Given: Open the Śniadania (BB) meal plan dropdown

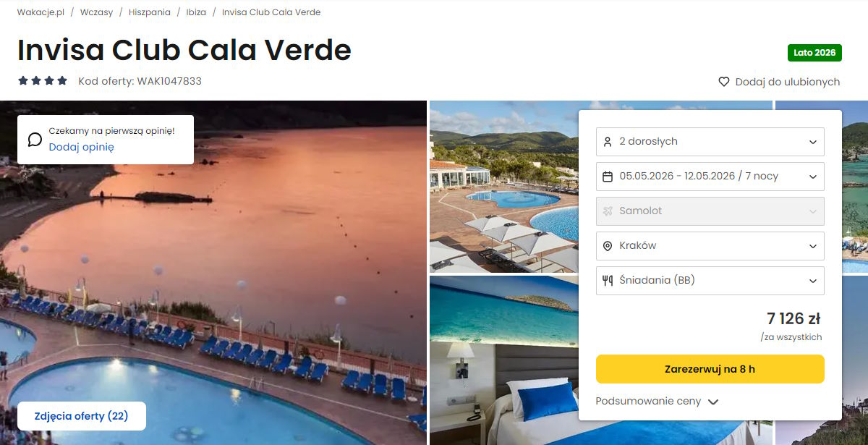Looking at the screenshot, I should point(710,281).
